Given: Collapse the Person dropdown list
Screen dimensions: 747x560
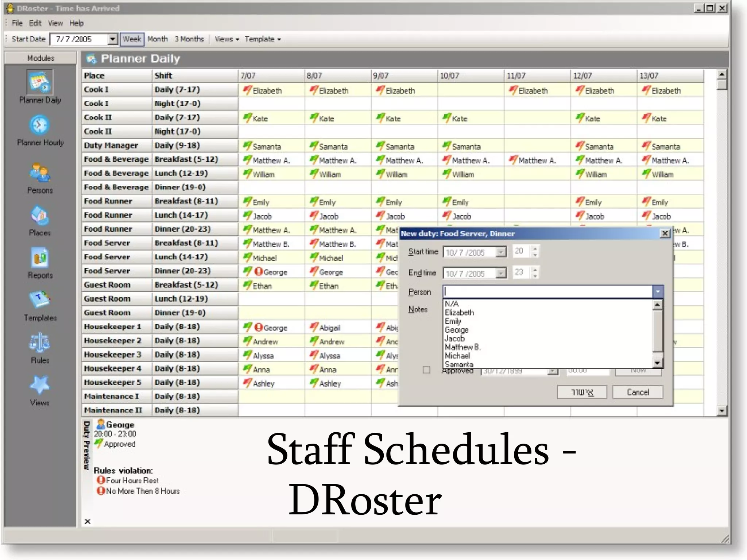Looking at the screenshot, I should 658,292.
